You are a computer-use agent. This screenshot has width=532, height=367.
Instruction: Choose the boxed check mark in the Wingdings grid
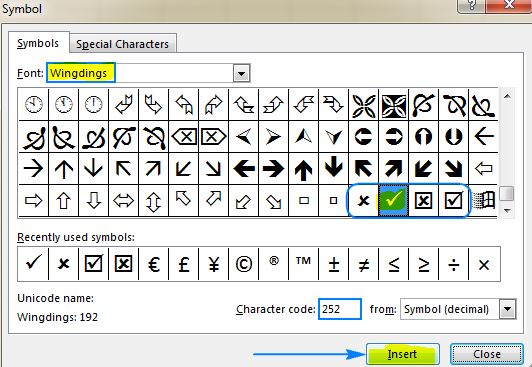pyautogui.click(x=453, y=200)
